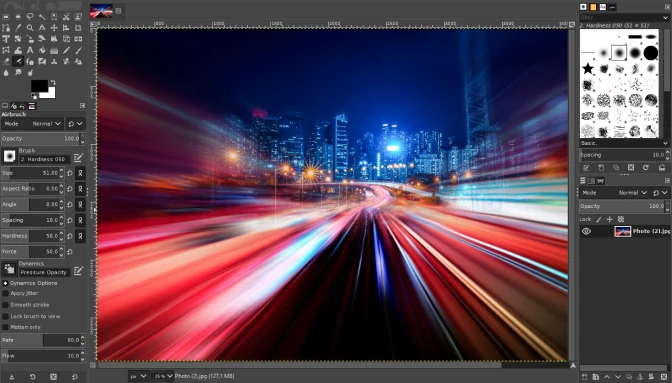Enable the Apply Jitter checkbox
The width and height of the screenshot is (672, 383).
pyautogui.click(x=6, y=293)
